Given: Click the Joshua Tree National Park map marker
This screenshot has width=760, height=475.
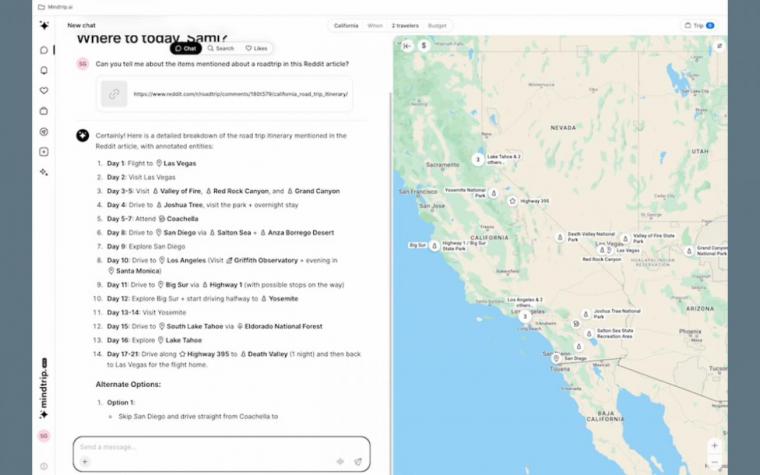Looking at the screenshot, I should (586, 315).
